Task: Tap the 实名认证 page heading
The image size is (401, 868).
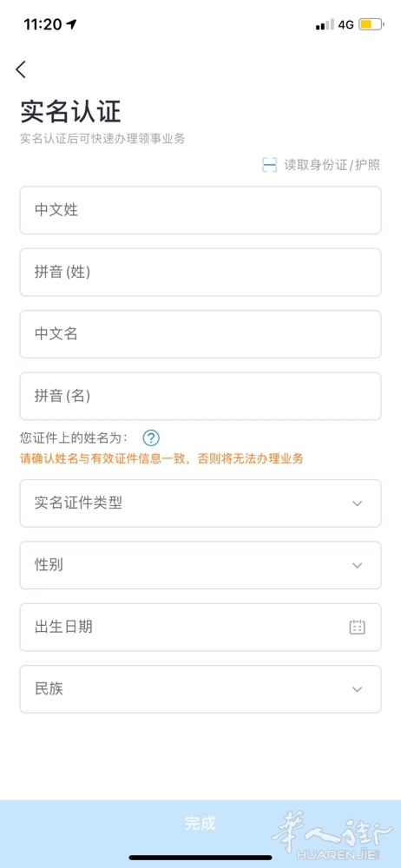Action: tap(71, 112)
